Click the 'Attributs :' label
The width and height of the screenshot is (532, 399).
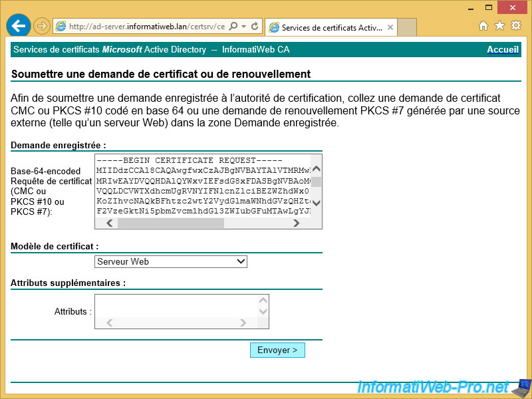tap(73, 311)
